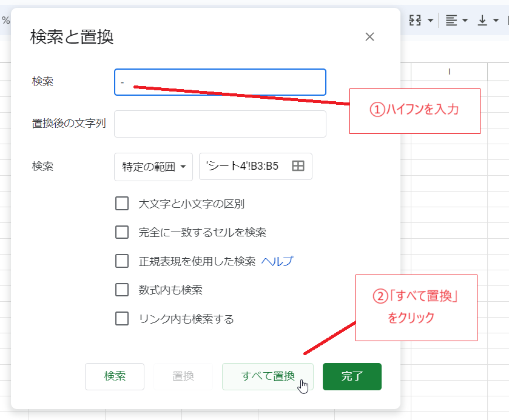Click the vertical align toolbar icon
509x420 pixels.
(482, 21)
